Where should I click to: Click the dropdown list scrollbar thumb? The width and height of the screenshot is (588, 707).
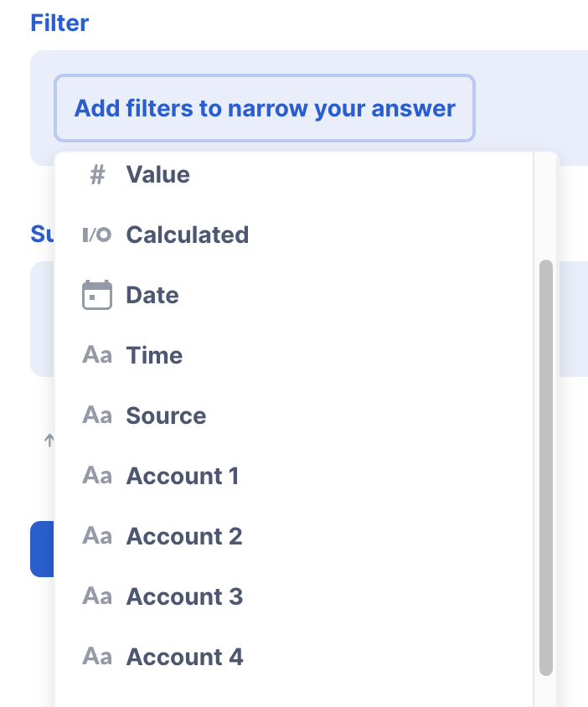(x=546, y=467)
